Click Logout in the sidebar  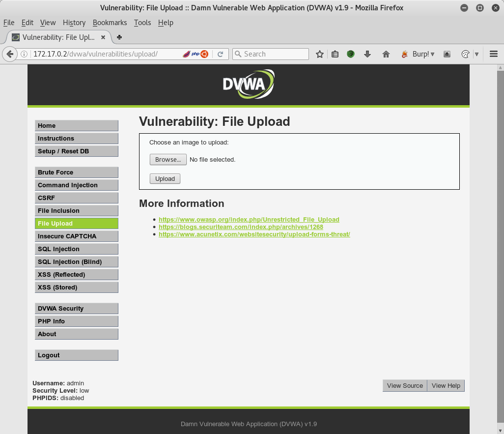coord(77,355)
